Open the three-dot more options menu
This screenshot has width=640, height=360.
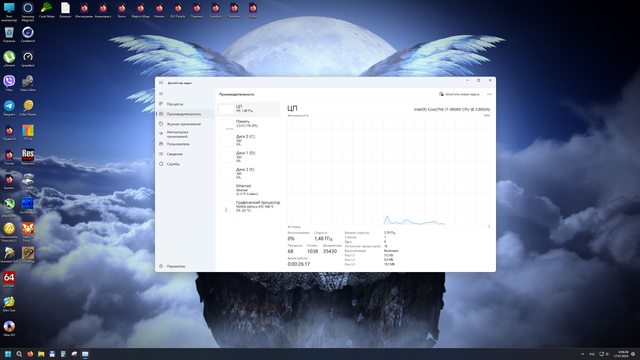(x=489, y=94)
